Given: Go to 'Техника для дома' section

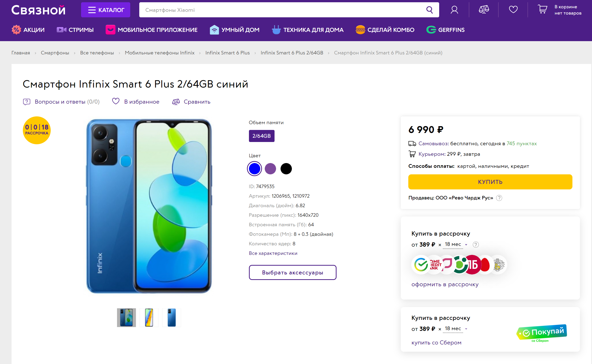Looking at the screenshot, I should point(308,30).
